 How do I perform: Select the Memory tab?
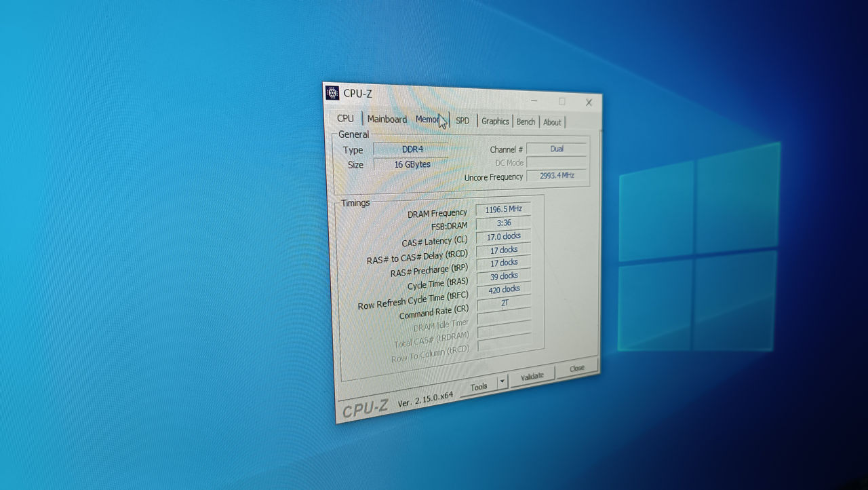point(429,119)
